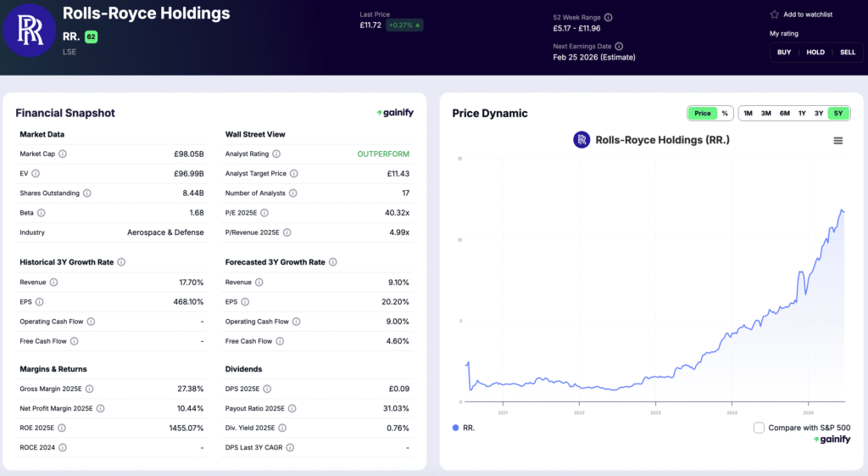Switch chart to percent mode
Viewport: 868px width, 476px height.
[x=725, y=114]
